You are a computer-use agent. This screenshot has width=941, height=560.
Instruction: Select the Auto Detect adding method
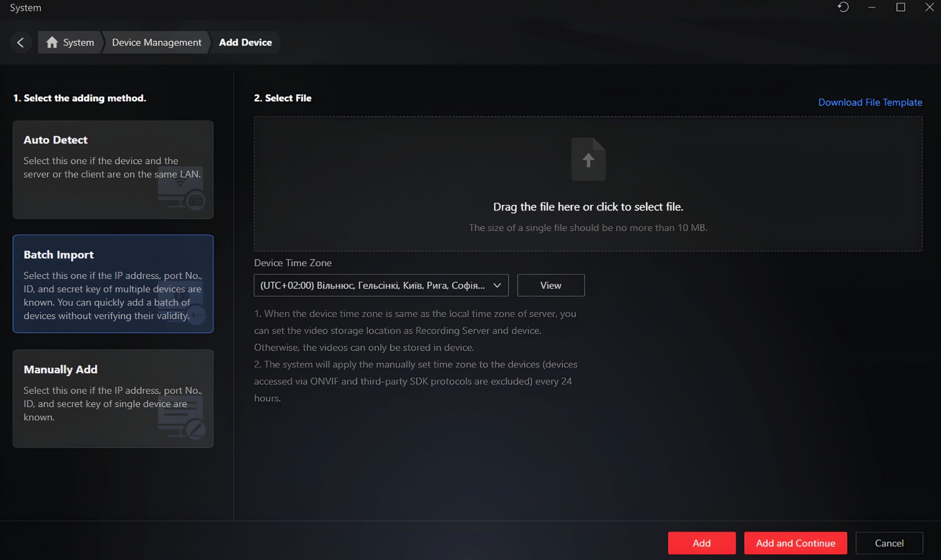click(113, 169)
